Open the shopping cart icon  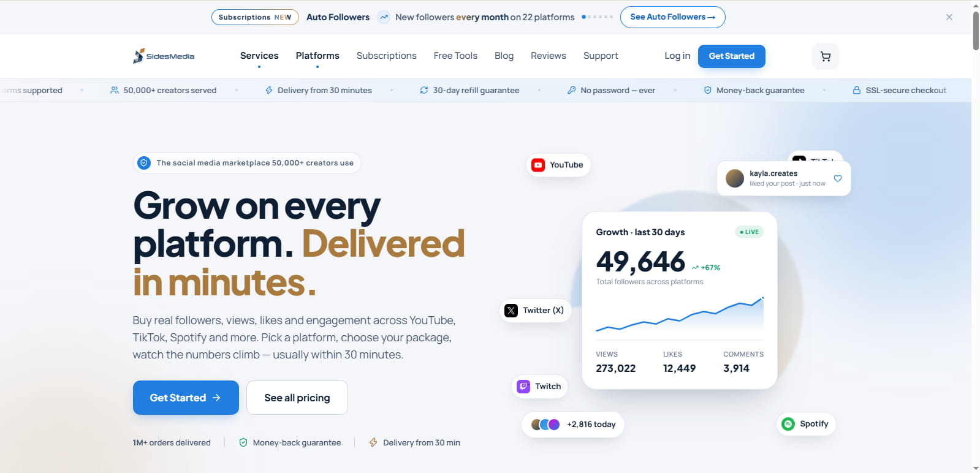click(826, 56)
